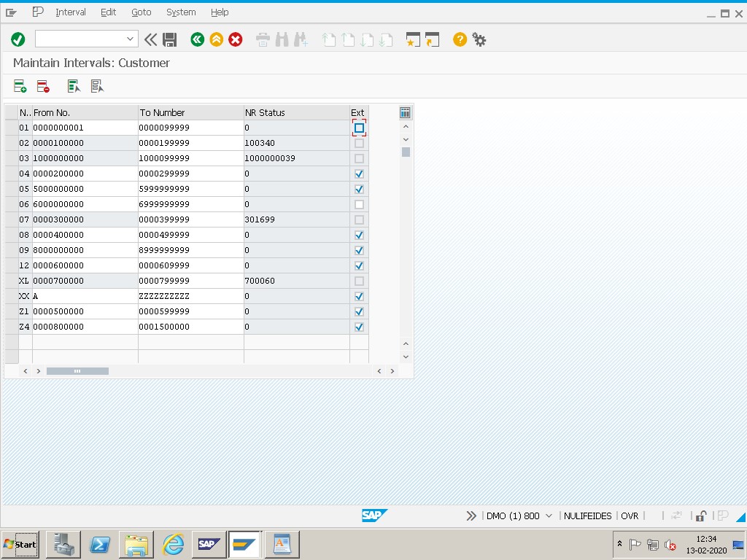
Task: Open the table configuration grid icon
Action: tap(405, 113)
